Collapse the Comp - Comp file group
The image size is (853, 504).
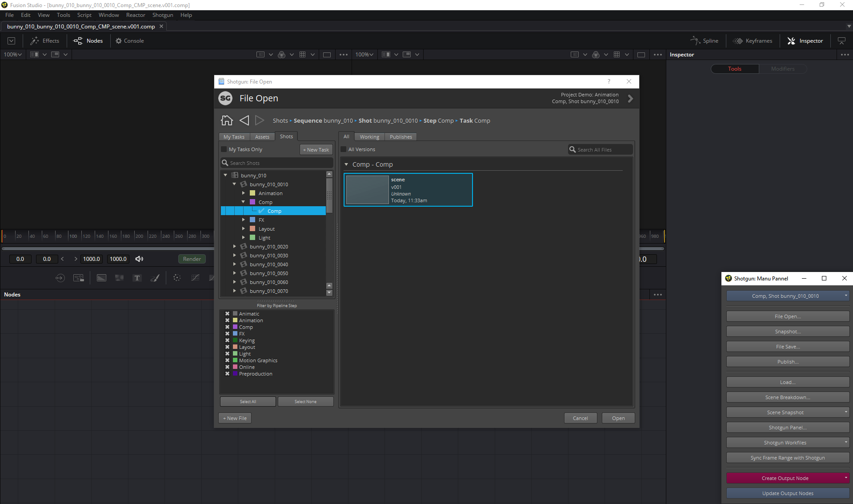tap(346, 164)
